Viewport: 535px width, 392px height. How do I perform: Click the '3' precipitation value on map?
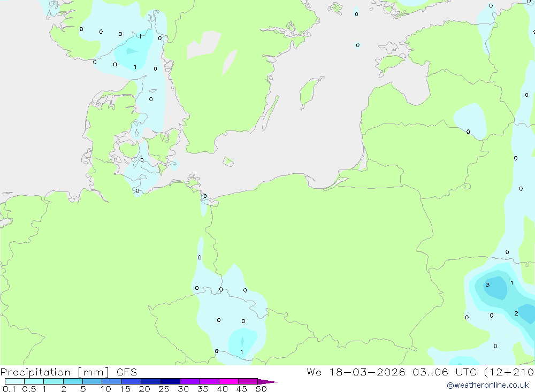pyautogui.click(x=487, y=285)
